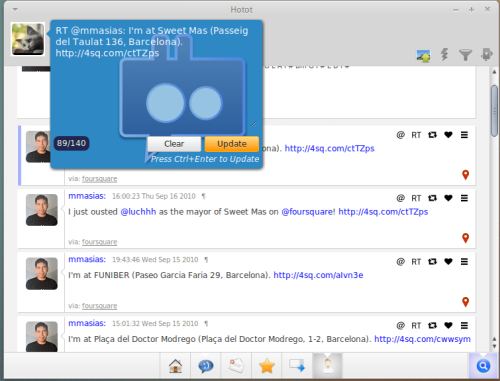Click mmasias avatar on the FUNIBER tweet

[x=42, y=273]
